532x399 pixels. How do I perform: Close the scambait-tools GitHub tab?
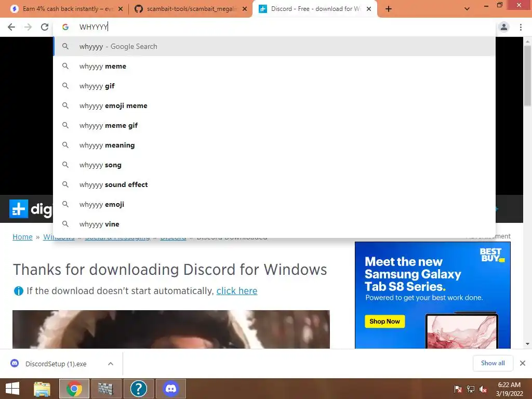tap(245, 9)
